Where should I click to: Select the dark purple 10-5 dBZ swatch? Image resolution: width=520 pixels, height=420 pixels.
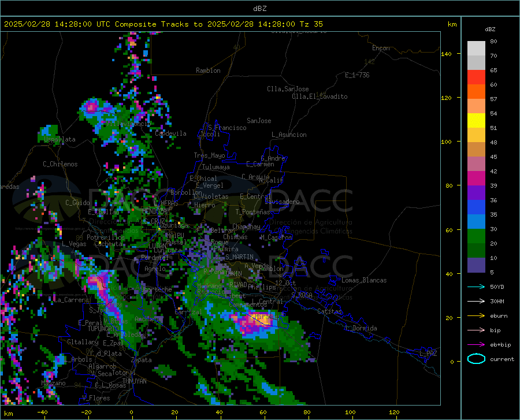476,265
